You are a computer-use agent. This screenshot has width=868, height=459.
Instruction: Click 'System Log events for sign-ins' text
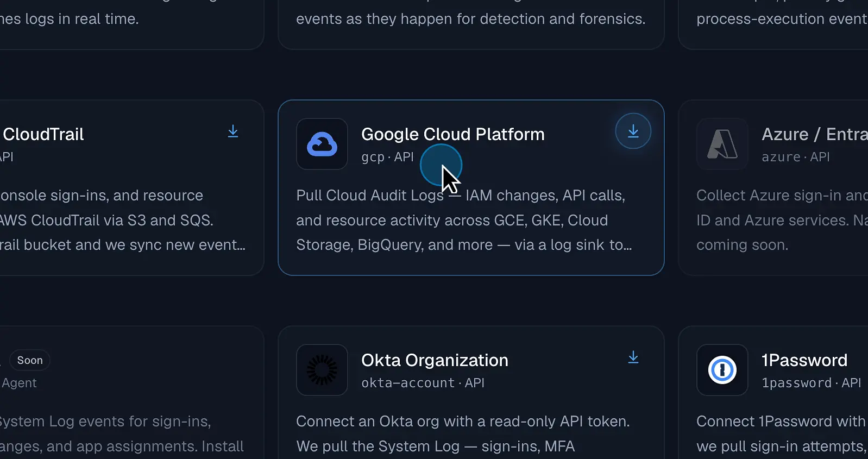coord(105,422)
